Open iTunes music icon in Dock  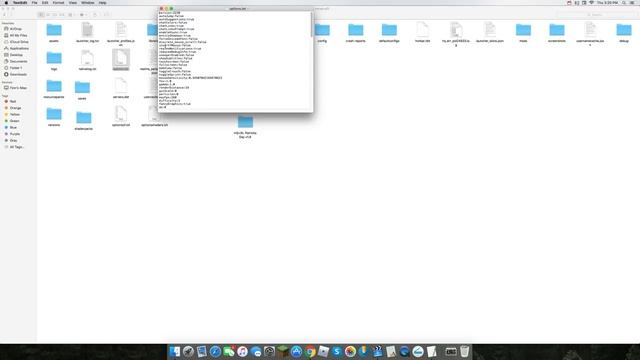point(242,351)
